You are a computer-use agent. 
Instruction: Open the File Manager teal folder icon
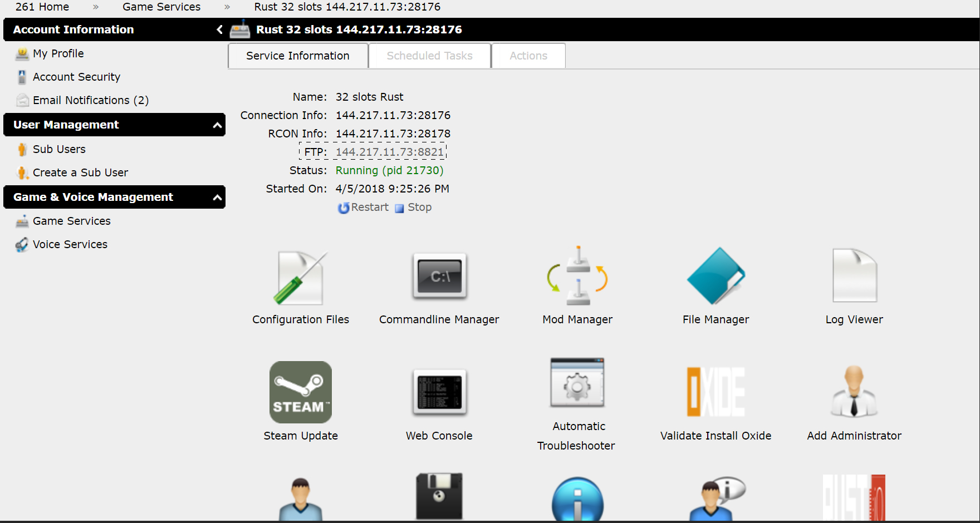(x=716, y=275)
